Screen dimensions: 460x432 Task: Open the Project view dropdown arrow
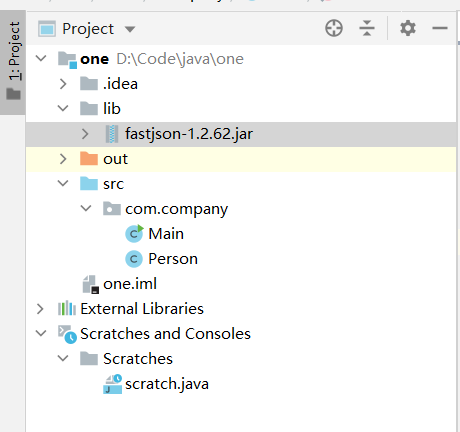tap(130, 30)
